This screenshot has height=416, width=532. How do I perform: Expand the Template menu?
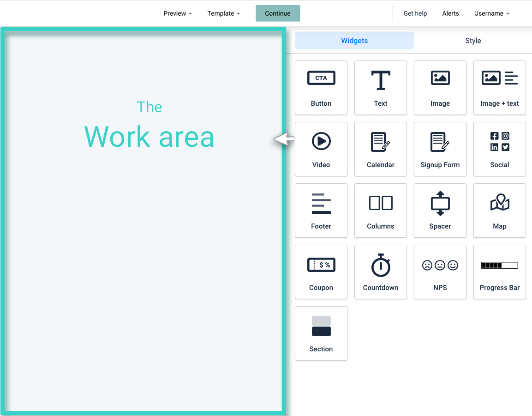tap(224, 13)
